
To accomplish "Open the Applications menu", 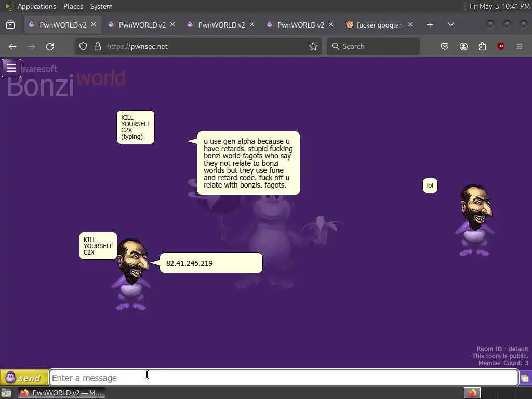I will [x=37, y=6].
